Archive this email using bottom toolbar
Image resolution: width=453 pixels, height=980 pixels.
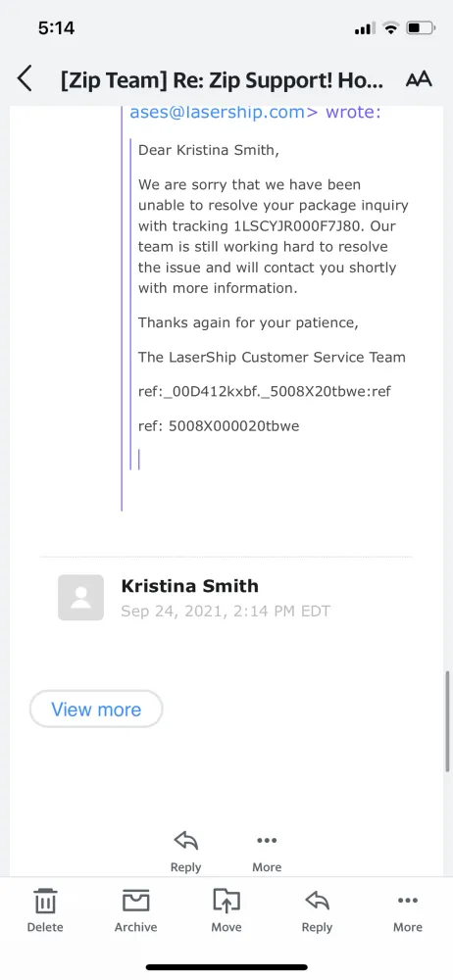(135, 911)
